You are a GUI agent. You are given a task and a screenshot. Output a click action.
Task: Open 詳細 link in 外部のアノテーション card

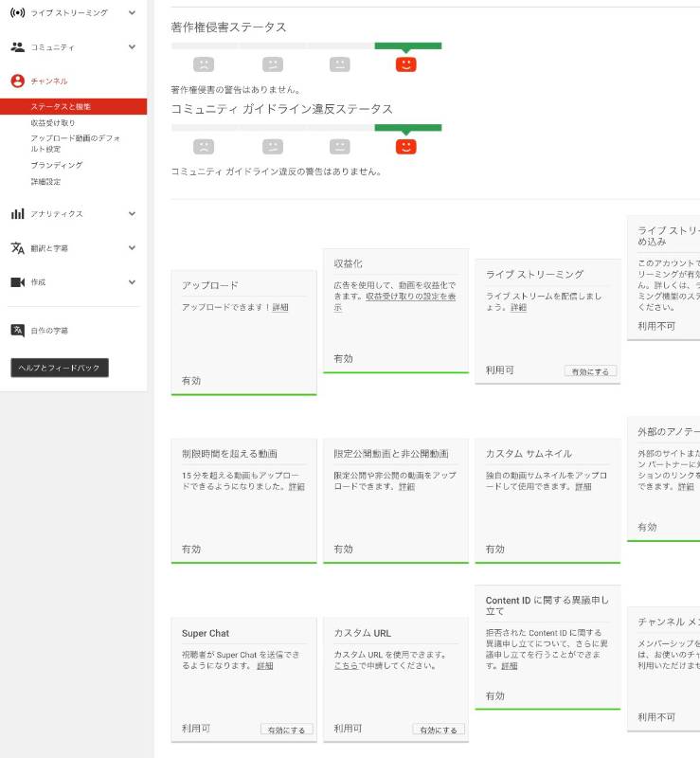(686, 486)
